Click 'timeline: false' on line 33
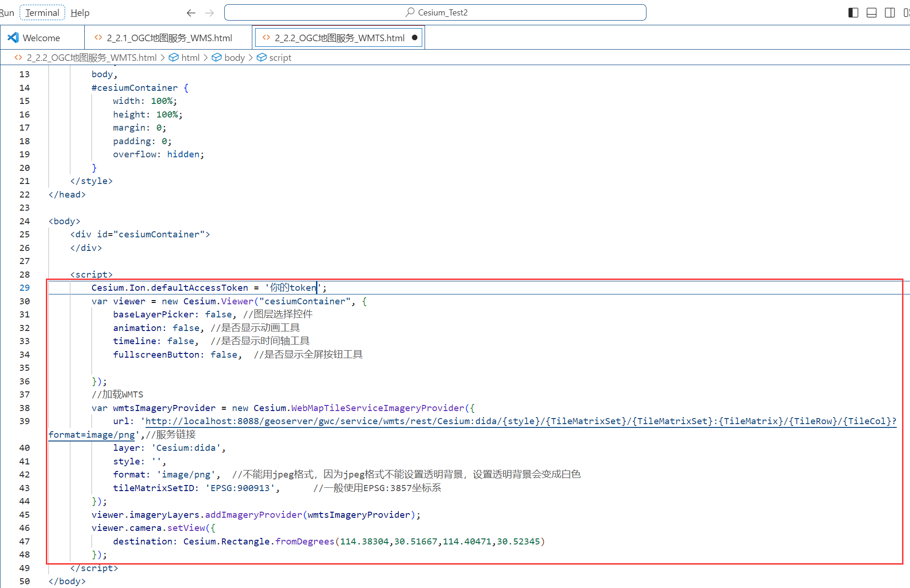This screenshot has height=588, width=910. (x=154, y=341)
